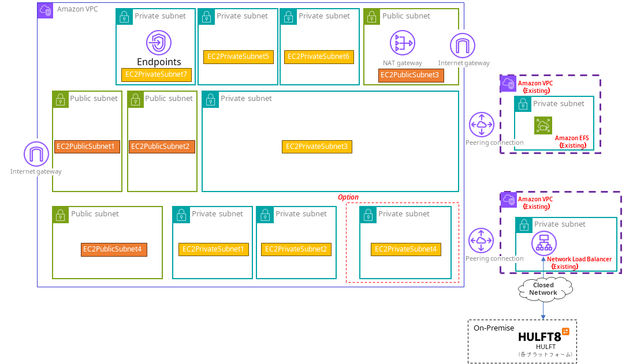Click the HULFT8 orange arrows logo icon
Image resolution: width=633 pixels, height=364 pixels.
coord(565,331)
